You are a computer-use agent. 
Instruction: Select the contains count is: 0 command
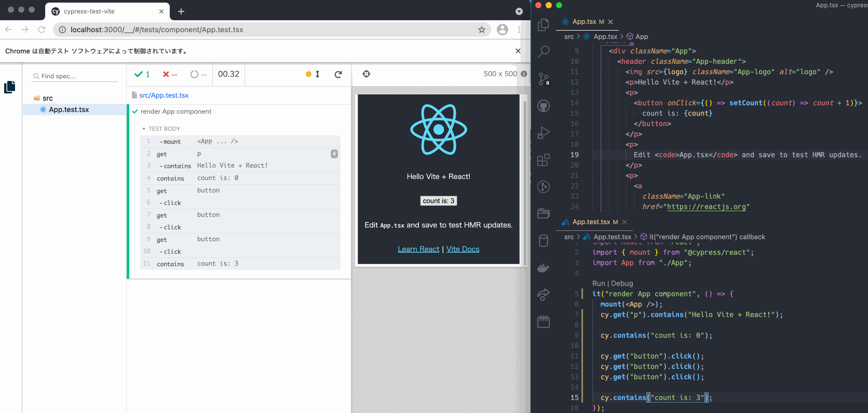240,178
